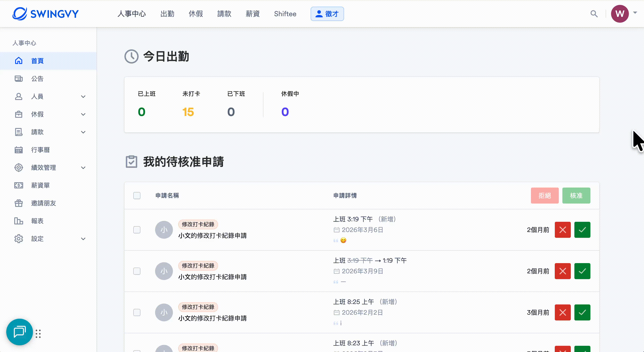The height and width of the screenshot is (352, 644).
Task: Toggle the select-all checkbox in table header
Action: tap(137, 196)
